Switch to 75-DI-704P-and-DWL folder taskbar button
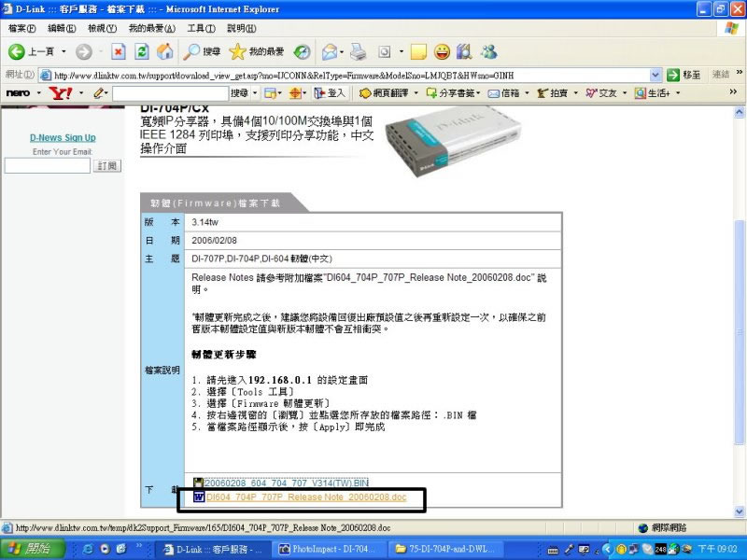This screenshot has width=747, height=560. pos(445,549)
